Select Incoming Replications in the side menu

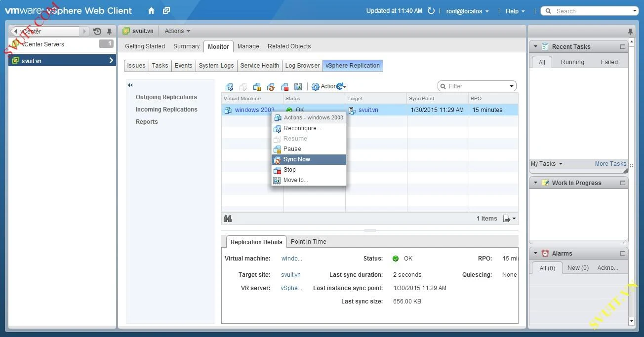(x=166, y=110)
